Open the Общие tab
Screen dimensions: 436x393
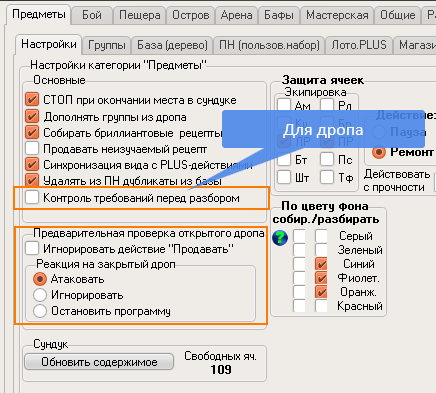pos(398,15)
